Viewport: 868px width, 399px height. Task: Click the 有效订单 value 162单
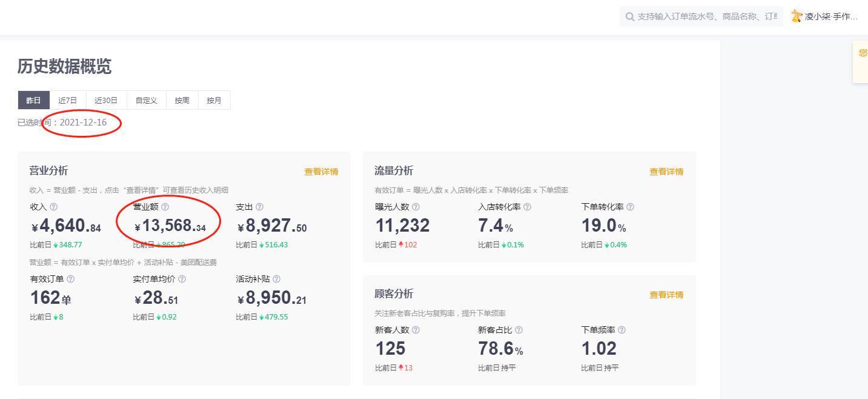point(50,298)
